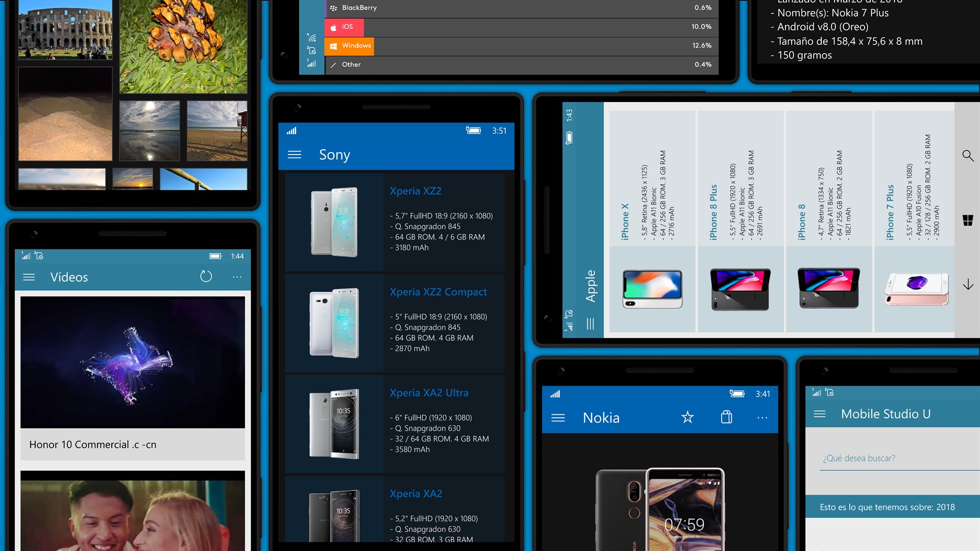Open the hamburger menu in the Vídeos screen

point(29,277)
